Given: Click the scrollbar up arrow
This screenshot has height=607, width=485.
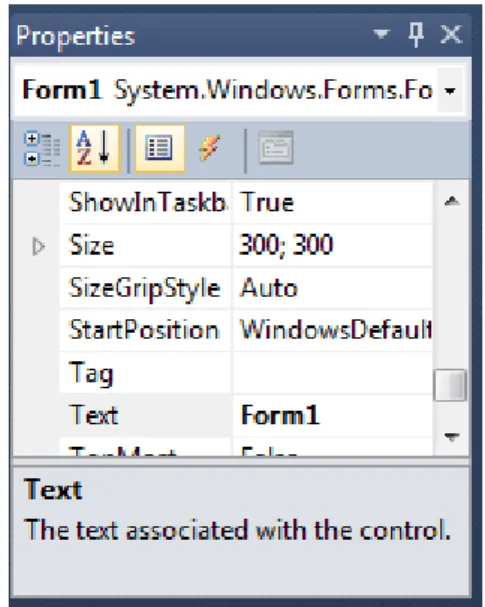Looking at the screenshot, I should tap(452, 201).
